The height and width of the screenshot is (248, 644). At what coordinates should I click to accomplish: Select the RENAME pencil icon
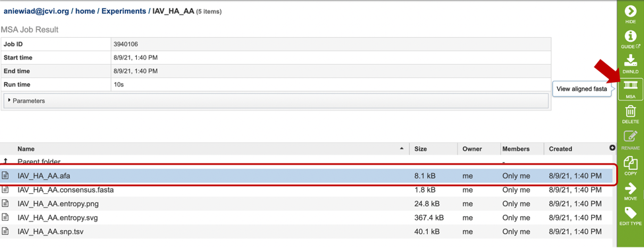630,137
